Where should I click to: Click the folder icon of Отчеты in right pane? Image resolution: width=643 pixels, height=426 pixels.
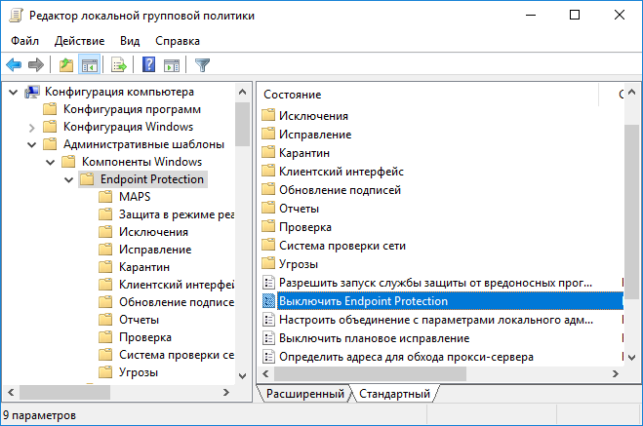pyautogui.click(x=268, y=208)
